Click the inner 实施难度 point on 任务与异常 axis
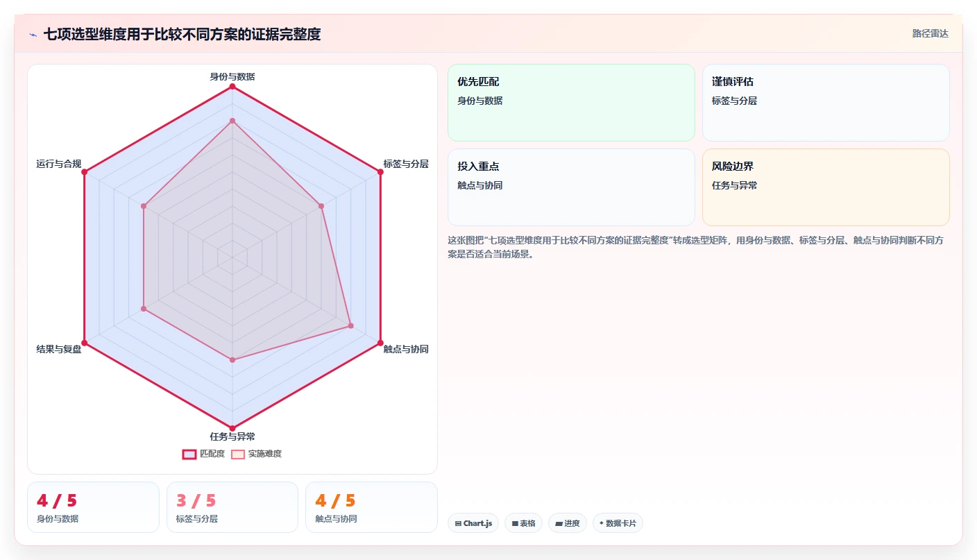This screenshot has height=560, width=977. [232, 359]
